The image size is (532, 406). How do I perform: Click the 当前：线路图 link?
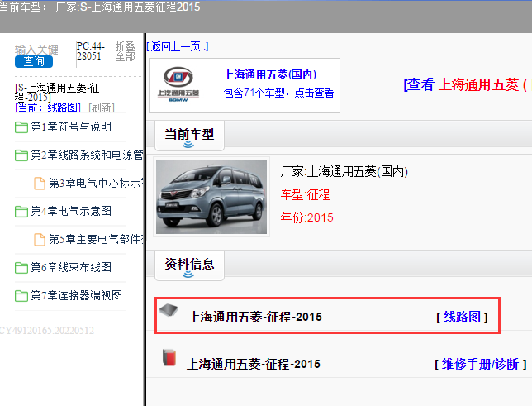(48, 108)
